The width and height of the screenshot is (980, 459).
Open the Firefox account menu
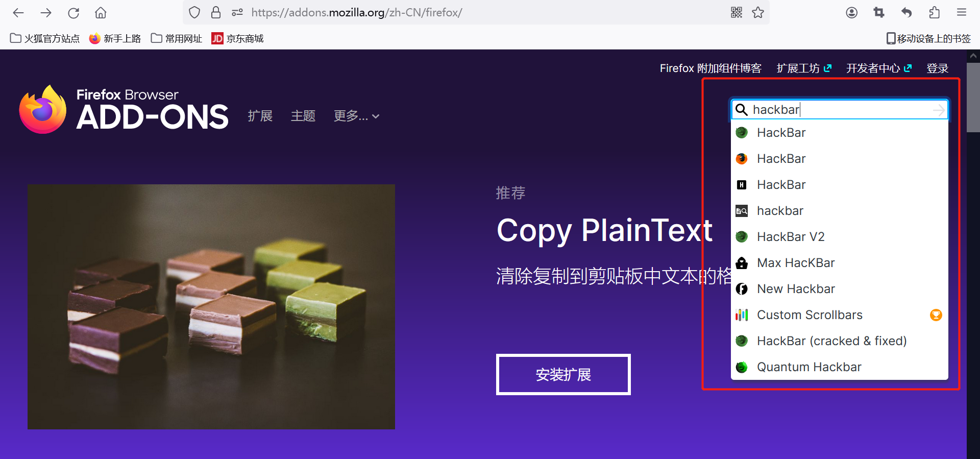coord(851,13)
